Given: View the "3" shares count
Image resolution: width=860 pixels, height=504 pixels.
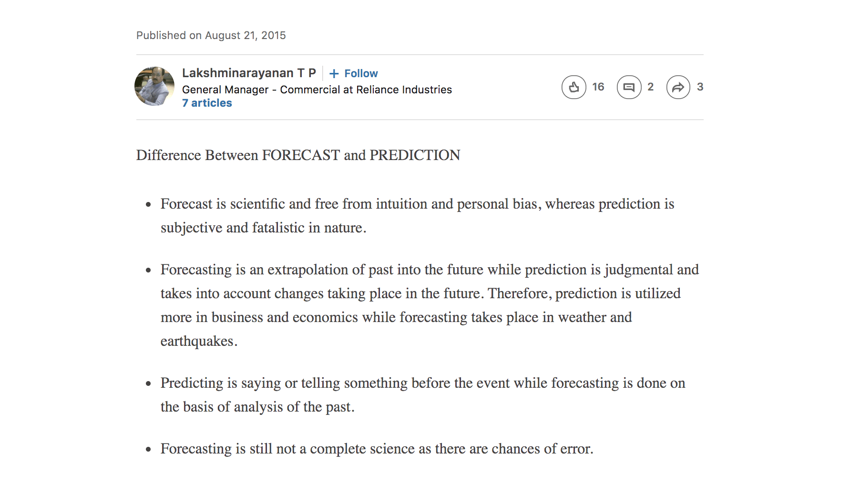Looking at the screenshot, I should point(700,87).
